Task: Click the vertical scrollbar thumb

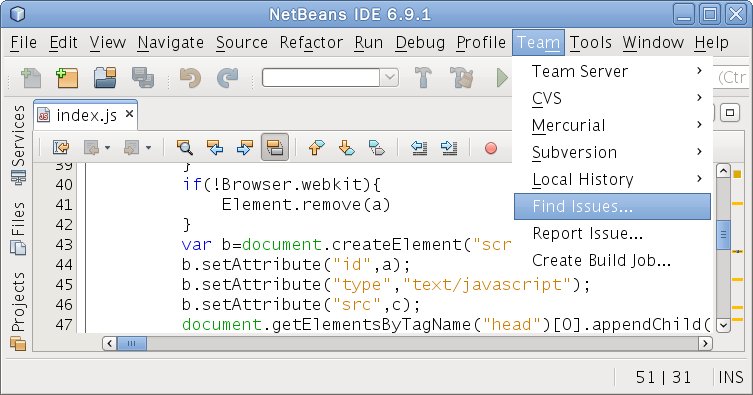Action: [x=723, y=235]
